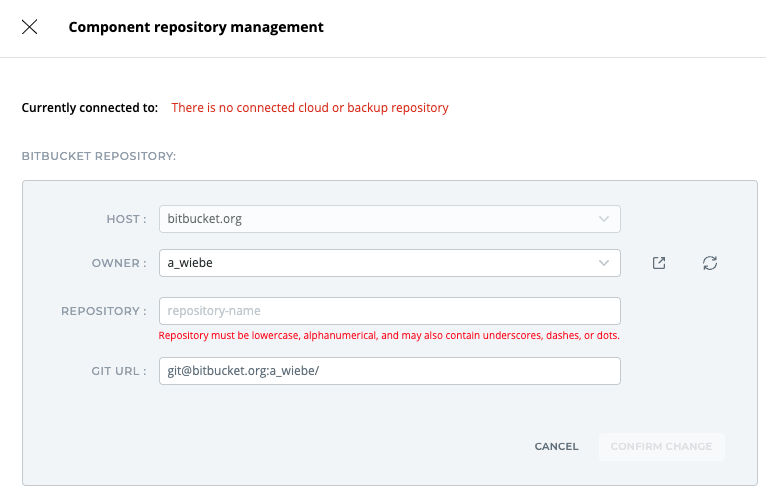The height and width of the screenshot is (493, 766).
Task: Refresh the owner list
Action: click(710, 263)
